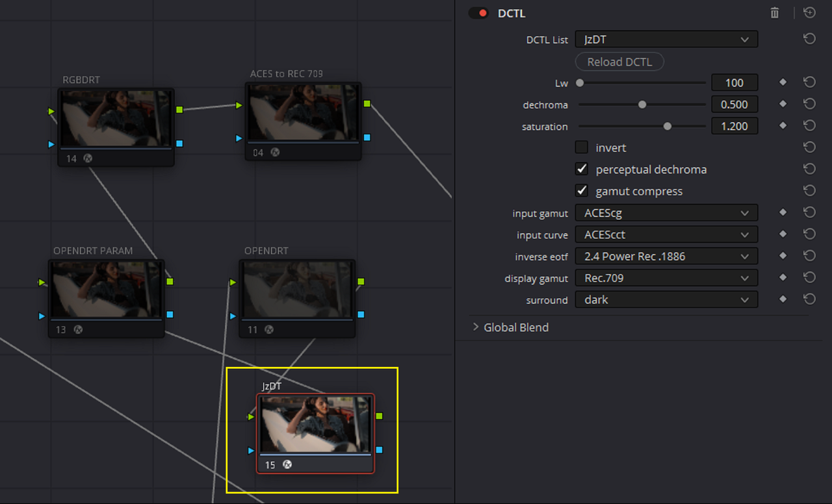Adjust the dechroma slider handle

click(x=642, y=105)
